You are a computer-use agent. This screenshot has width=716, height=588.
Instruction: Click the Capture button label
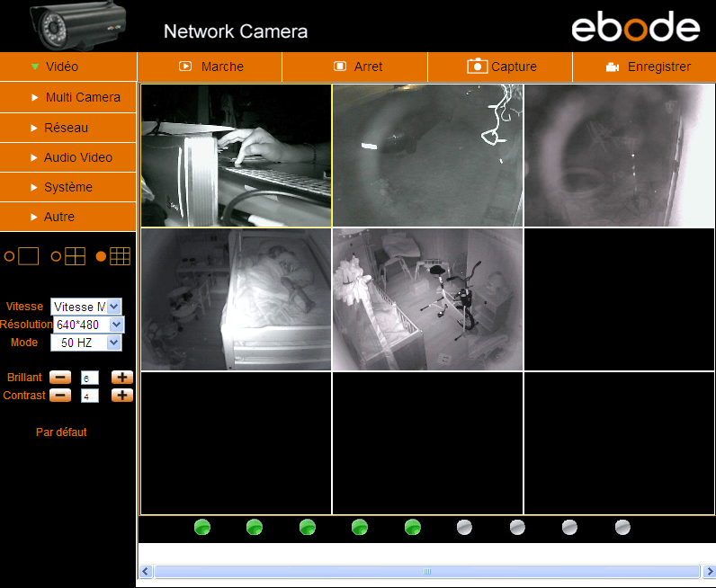coord(514,67)
